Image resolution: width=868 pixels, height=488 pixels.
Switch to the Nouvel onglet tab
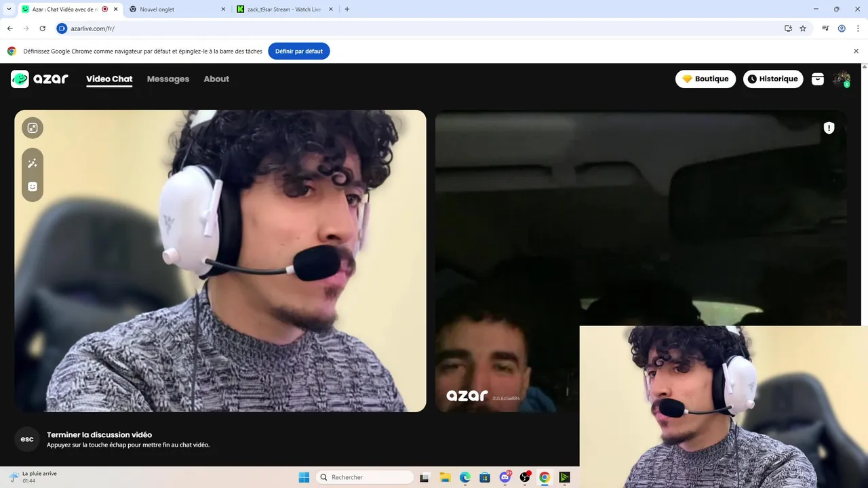click(176, 9)
